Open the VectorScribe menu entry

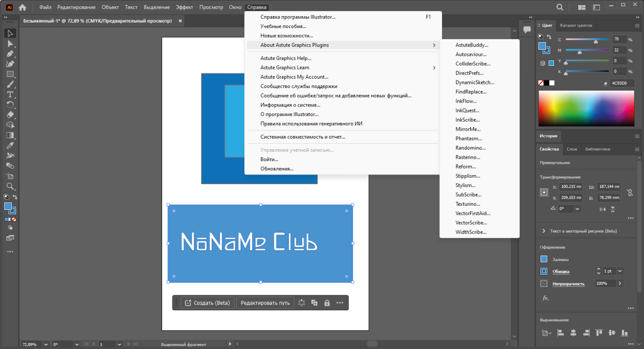point(471,223)
